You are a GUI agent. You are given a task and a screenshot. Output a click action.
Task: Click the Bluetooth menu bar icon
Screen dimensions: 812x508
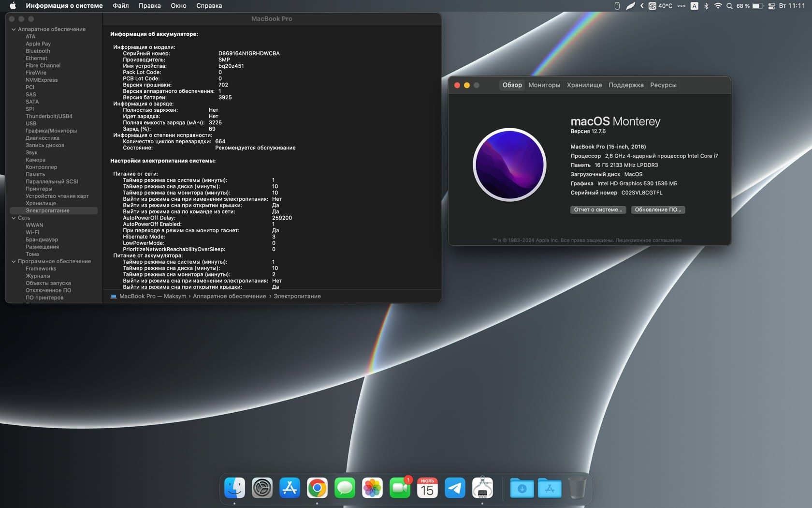coord(706,6)
